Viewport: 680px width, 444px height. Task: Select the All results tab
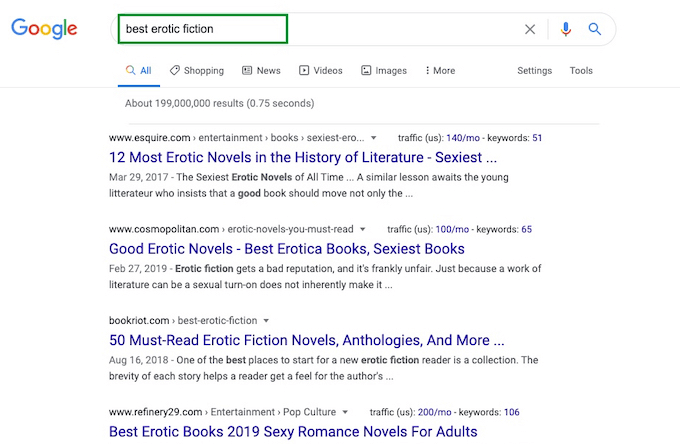click(139, 70)
